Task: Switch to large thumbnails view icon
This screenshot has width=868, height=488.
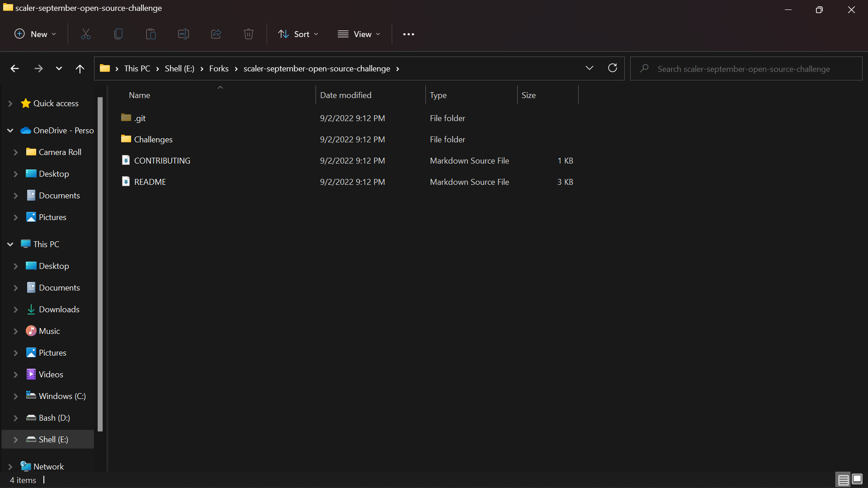Action: pyautogui.click(x=857, y=479)
